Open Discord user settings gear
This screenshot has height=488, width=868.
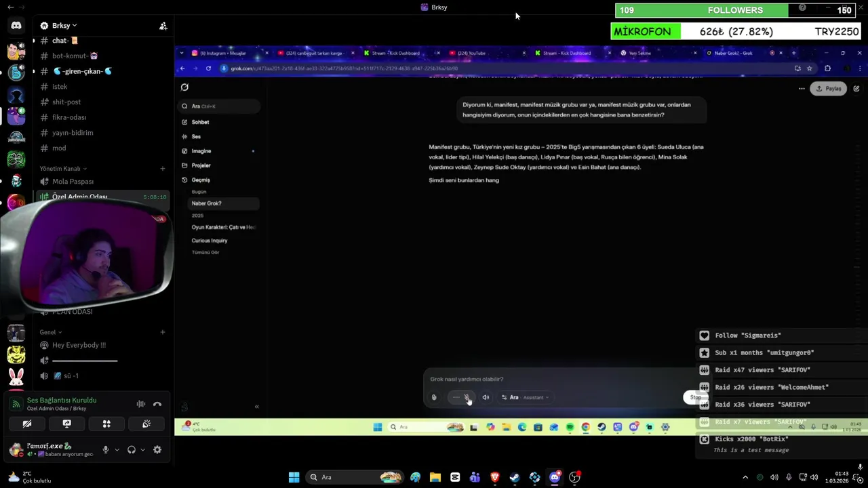click(157, 449)
